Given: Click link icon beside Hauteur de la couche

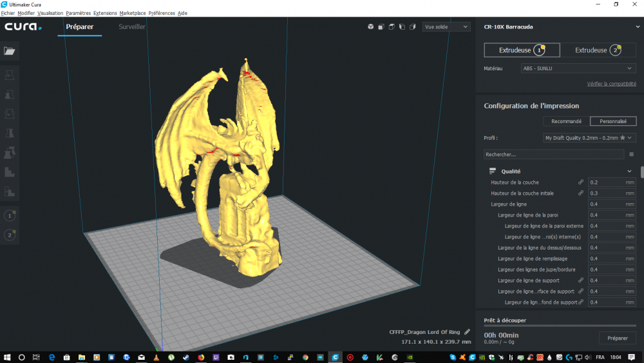Looking at the screenshot, I should (581, 182).
